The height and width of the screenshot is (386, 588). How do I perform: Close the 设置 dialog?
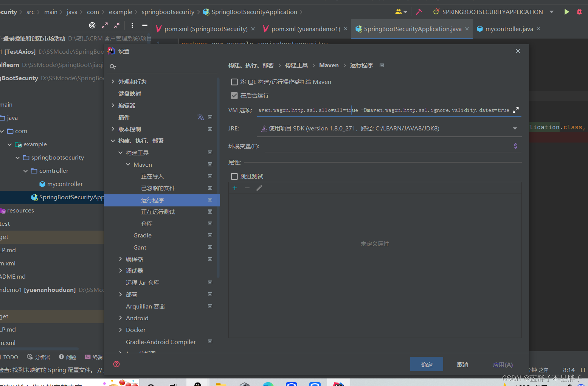518,51
